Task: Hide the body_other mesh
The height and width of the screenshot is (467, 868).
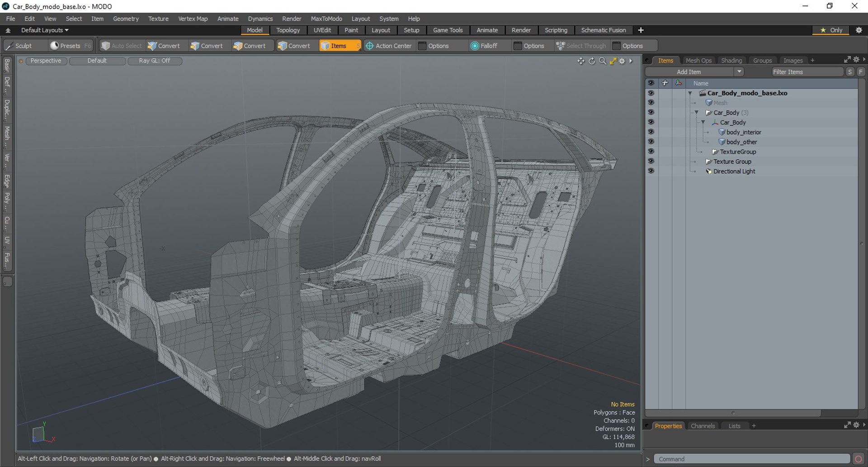Action: 651,142
